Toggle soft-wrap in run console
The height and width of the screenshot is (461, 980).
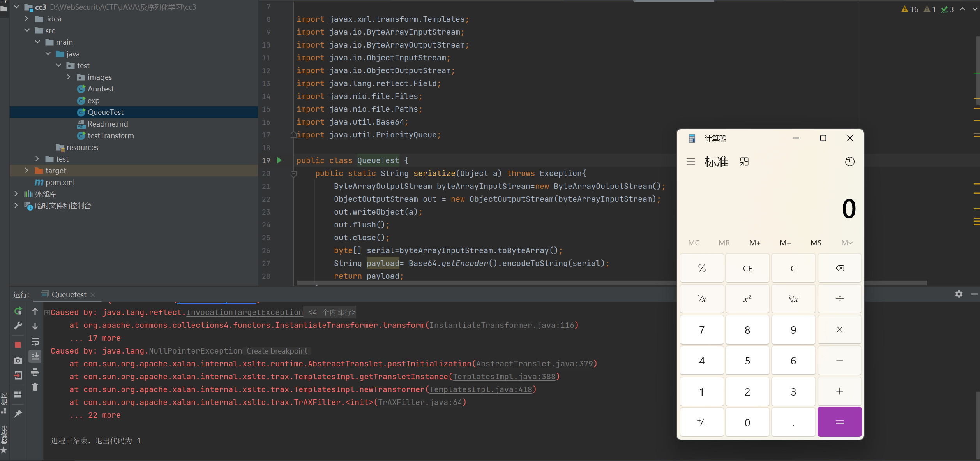pos(35,341)
